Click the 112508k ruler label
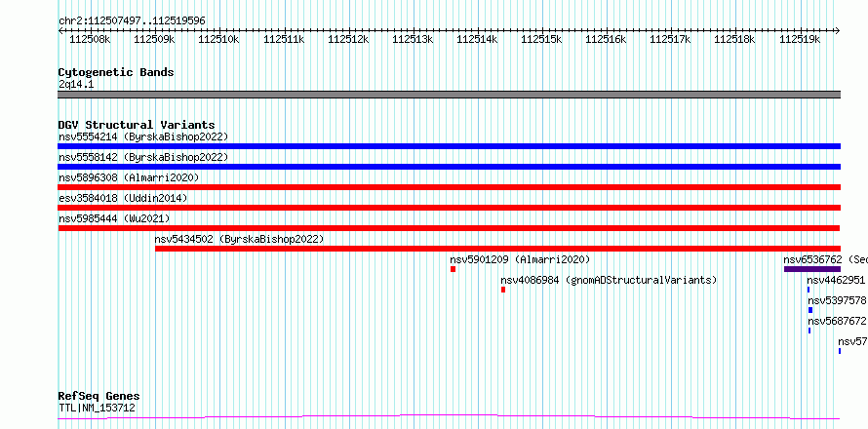 point(91,39)
